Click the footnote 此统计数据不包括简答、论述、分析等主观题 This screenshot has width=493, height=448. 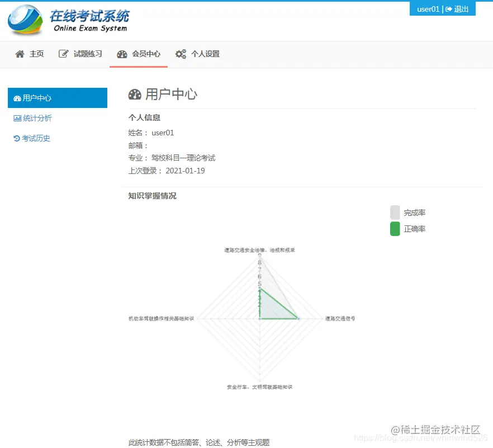199,442
